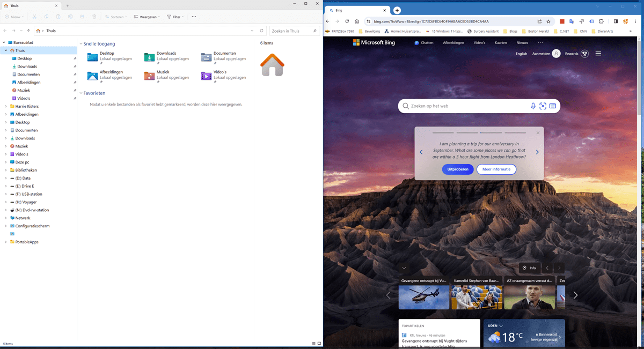Reload the Bing page in Chrome
Screen dimensions: 644x349
pyautogui.click(x=347, y=21)
